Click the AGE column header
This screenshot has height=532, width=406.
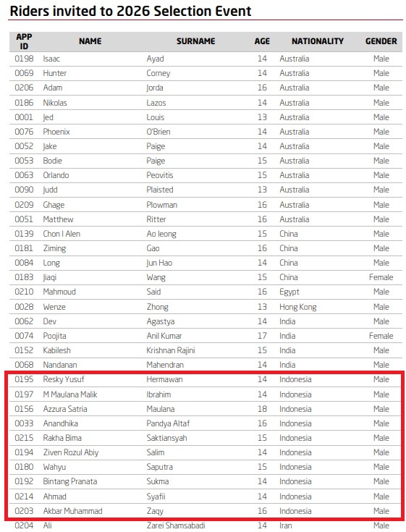tap(262, 41)
